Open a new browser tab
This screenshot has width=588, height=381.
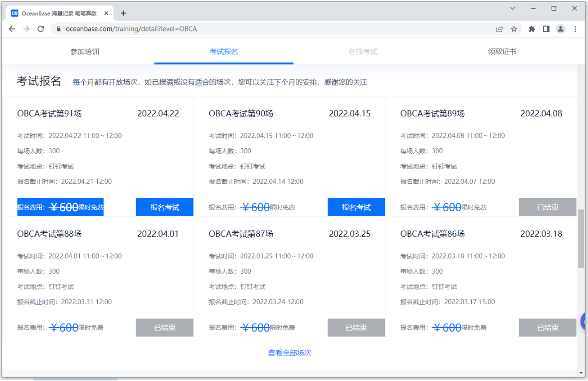point(123,13)
